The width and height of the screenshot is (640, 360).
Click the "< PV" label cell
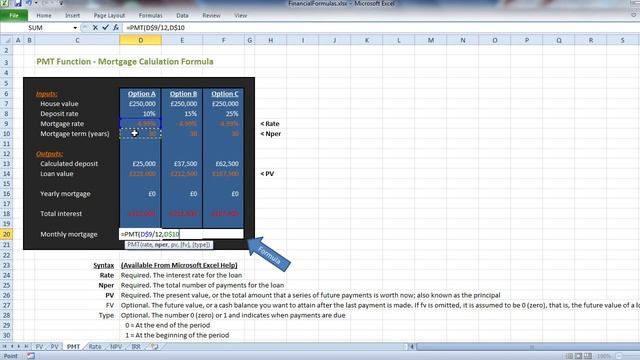tap(267, 174)
